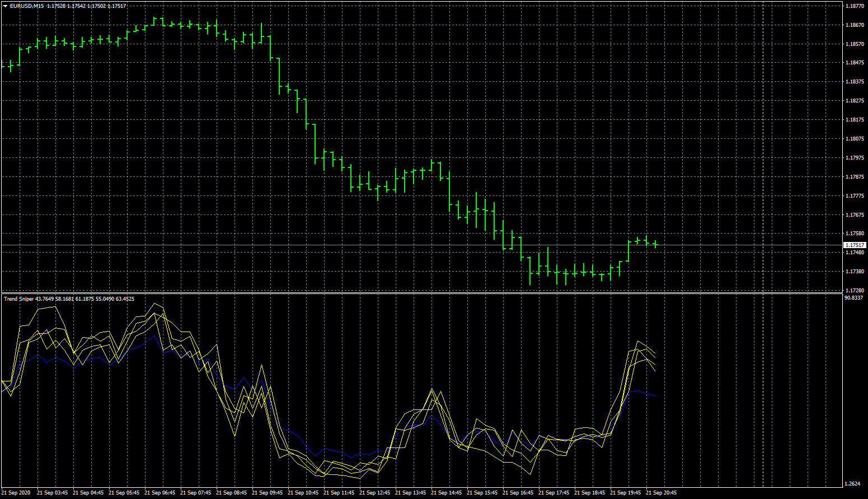Image resolution: width=868 pixels, height=499 pixels.
Task: Click the 21 Sep 18:45 time label
Action: pyautogui.click(x=589, y=493)
